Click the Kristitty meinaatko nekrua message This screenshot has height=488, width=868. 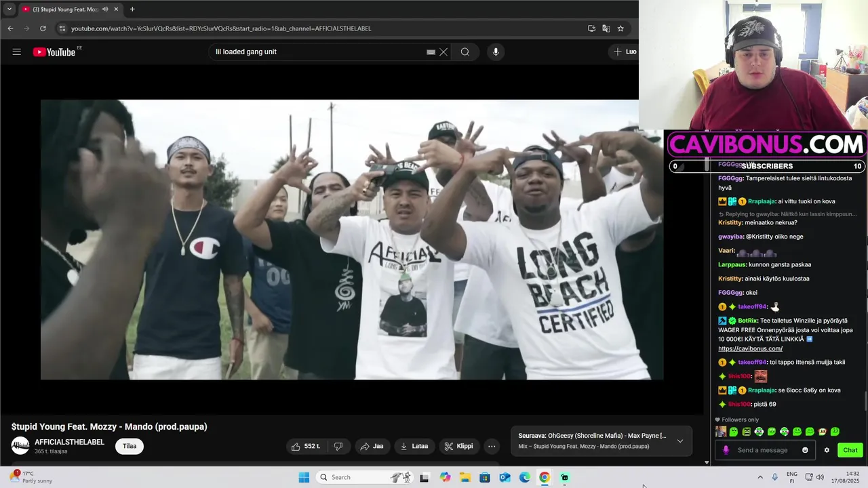point(757,222)
